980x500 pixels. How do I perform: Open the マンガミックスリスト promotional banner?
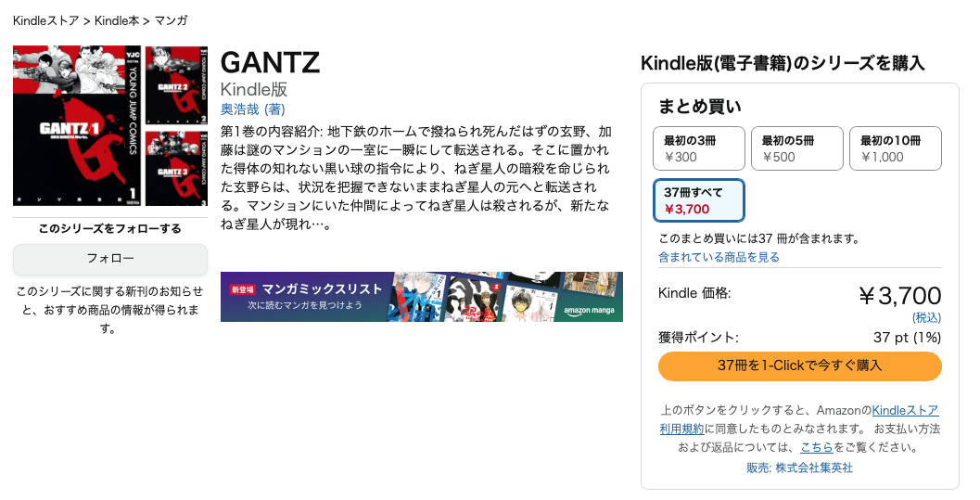422,297
